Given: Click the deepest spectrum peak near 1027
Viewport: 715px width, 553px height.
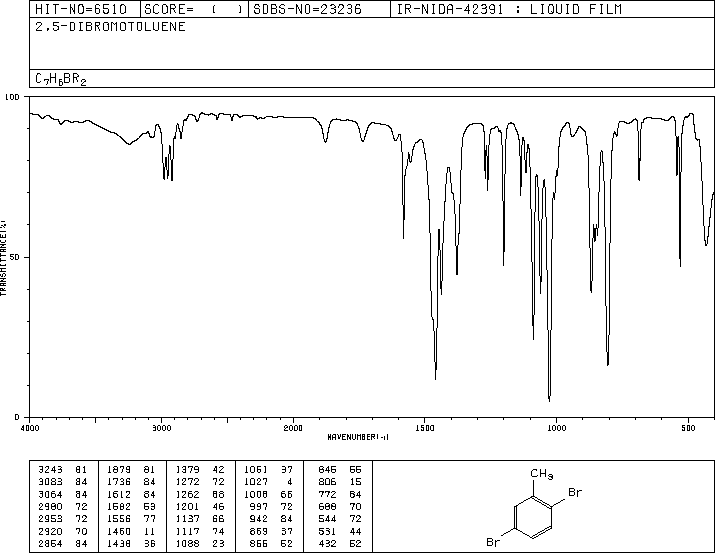Looking at the screenshot, I should pyautogui.click(x=549, y=399).
